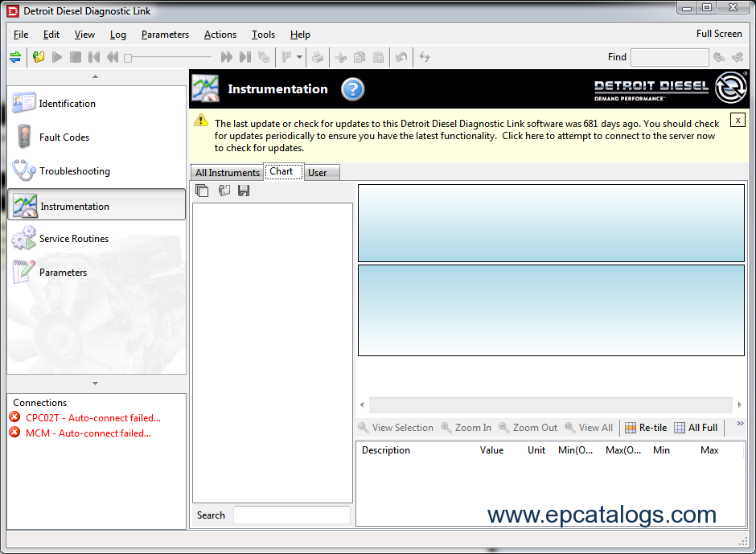Click chart scrollbar left arrow
This screenshot has height=554, width=756.
(362, 404)
